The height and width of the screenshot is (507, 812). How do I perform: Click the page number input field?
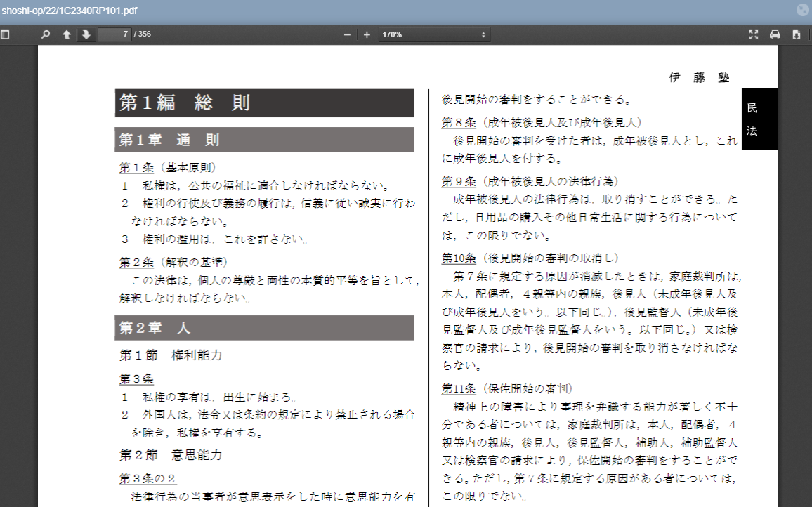point(114,34)
